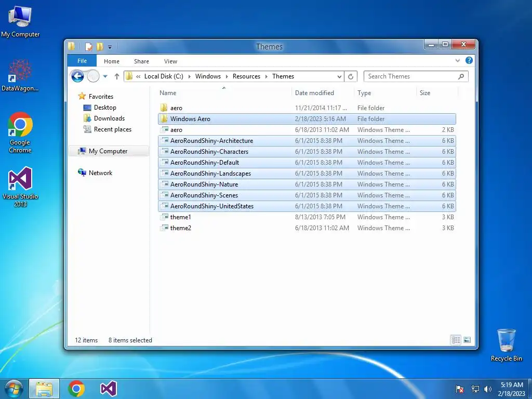Expand the ribbon with the chevron

tap(457, 61)
